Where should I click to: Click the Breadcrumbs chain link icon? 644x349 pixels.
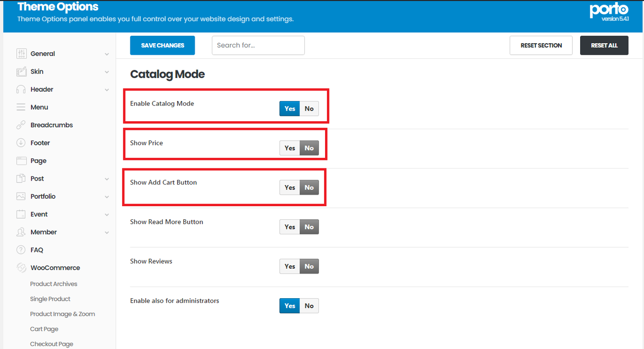[21, 125]
